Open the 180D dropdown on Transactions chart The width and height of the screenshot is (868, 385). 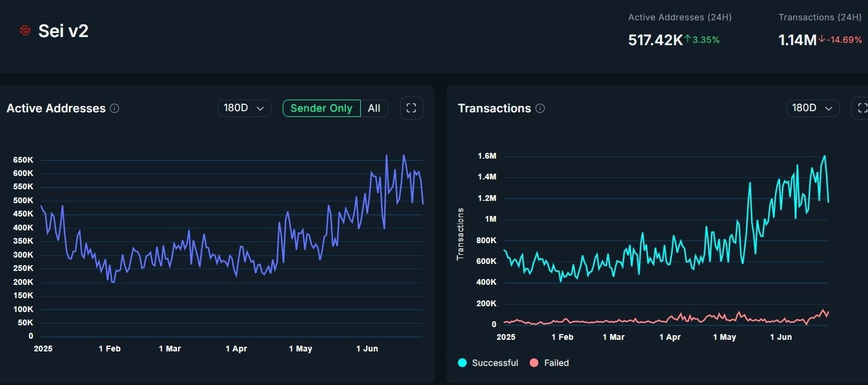coord(812,108)
